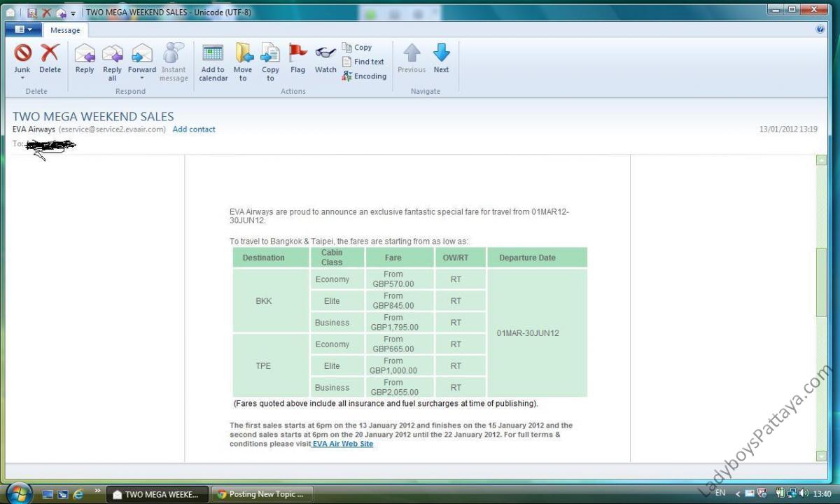
Task: Click the sender address eservice@service2.evaair.com
Action: 113,129
